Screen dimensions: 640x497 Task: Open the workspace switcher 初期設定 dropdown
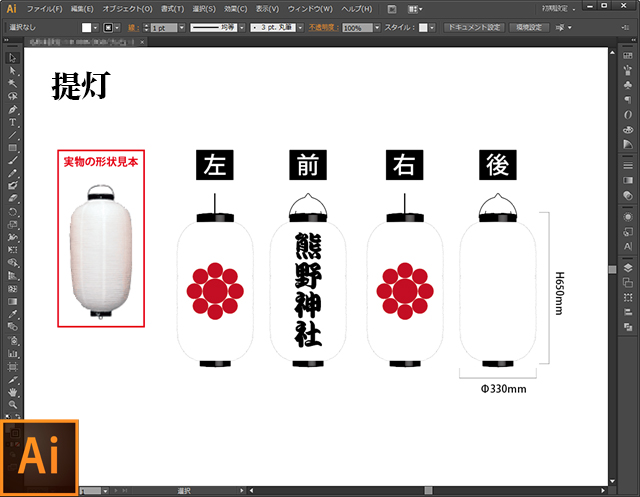click(559, 9)
